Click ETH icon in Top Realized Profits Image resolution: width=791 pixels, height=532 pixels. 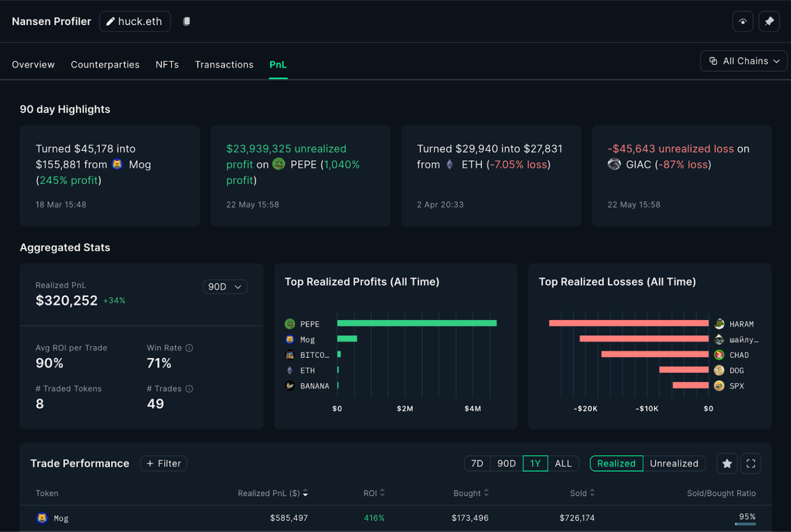[290, 370]
